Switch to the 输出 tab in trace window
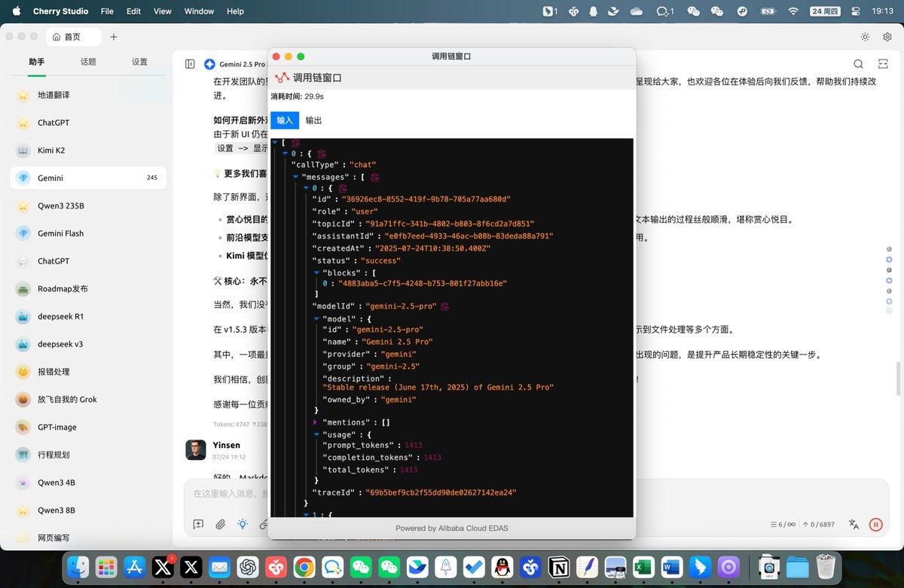Screen dimensions: 904x588 coord(313,120)
